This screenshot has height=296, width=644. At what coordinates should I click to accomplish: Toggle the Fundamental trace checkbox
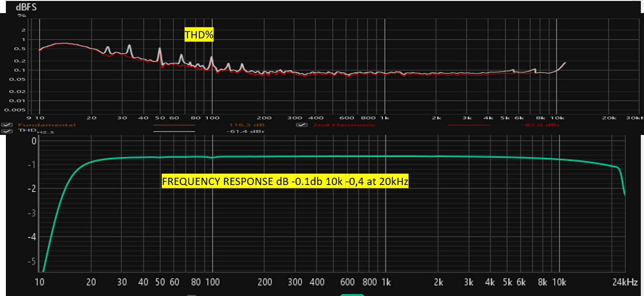(x=7, y=125)
